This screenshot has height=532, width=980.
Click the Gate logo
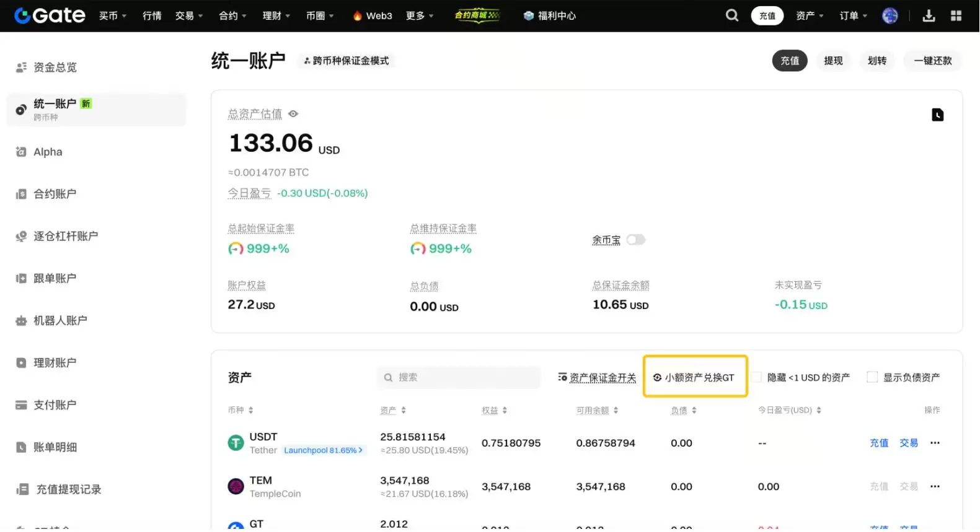coord(50,15)
